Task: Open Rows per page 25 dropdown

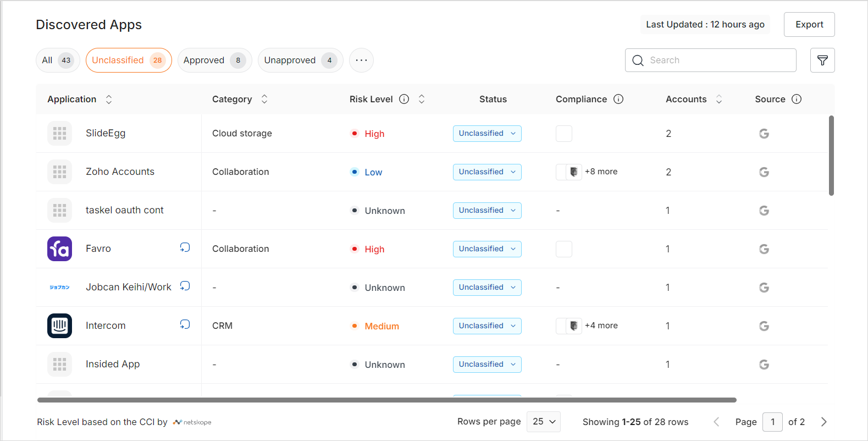Action: tap(544, 422)
